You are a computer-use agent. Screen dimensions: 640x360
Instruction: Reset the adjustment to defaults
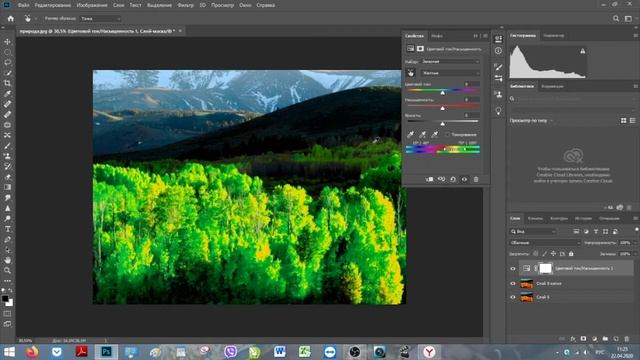pos(453,179)
